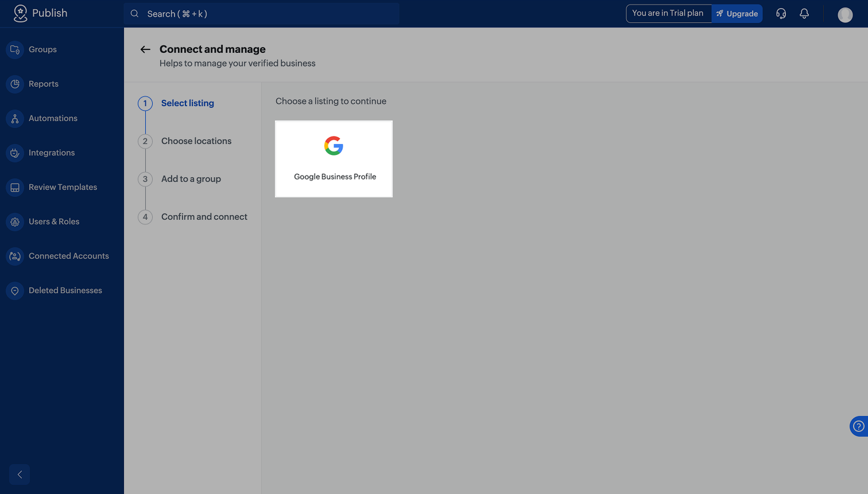The width and height of the screenshot is (868, 494).
Task: Open the headset support icon
Action: coord(781,14)
